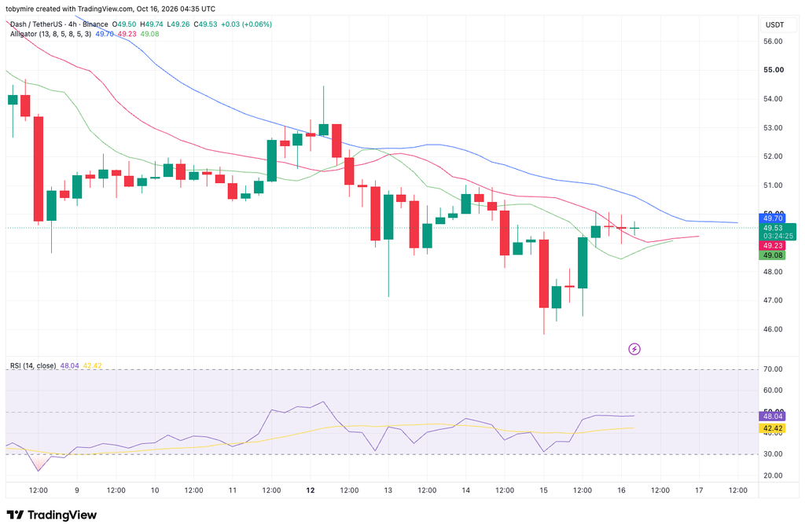Viewport: 805px width, 532px height.
Task: Click date label 11 on the time axis
Action: pyautogui.click(x=233, y=490)
